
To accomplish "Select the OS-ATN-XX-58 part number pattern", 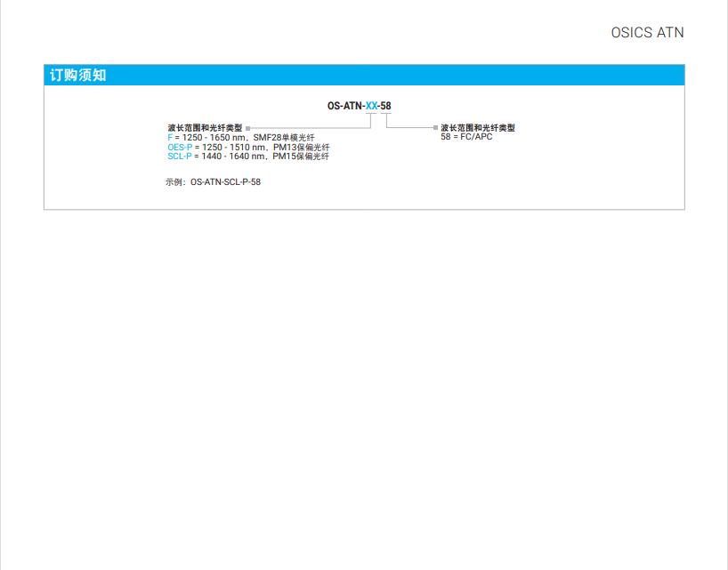I will (x=359, y=106).
